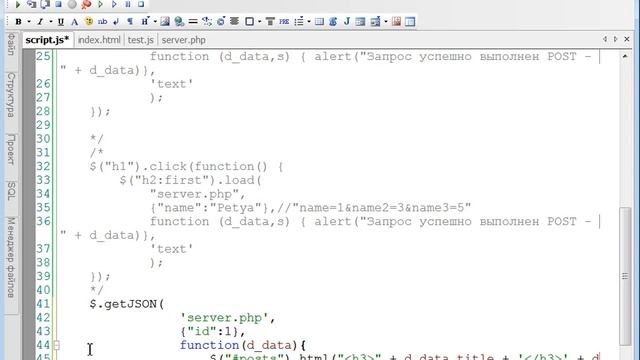Insert a paragraph with the ¶ icon
This screenshot has width=640, height=360.
pos(130,22)
